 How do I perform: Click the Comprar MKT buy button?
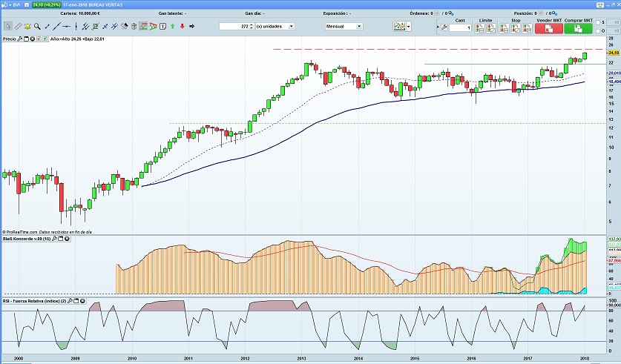[x=577, y=27]
